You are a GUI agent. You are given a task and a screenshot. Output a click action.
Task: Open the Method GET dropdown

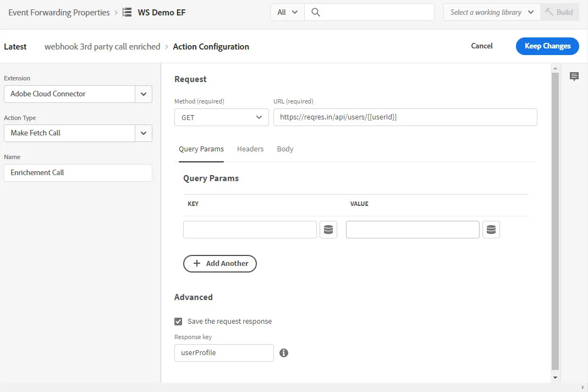pyautogui.click(x=222, y=117)
